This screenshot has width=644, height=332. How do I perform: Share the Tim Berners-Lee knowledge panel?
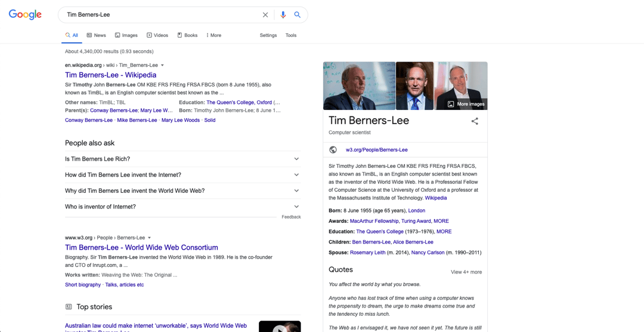pyautogui.click(x=475, y=121)
